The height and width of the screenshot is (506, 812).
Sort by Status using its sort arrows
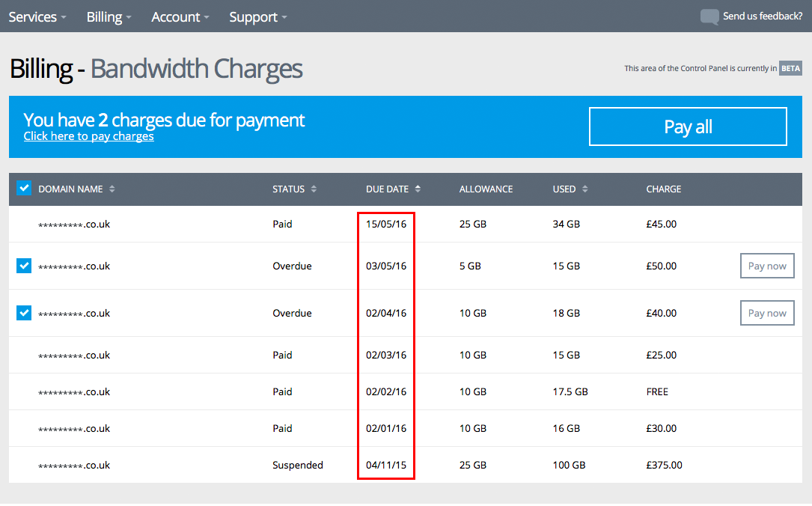coord(314,189)
